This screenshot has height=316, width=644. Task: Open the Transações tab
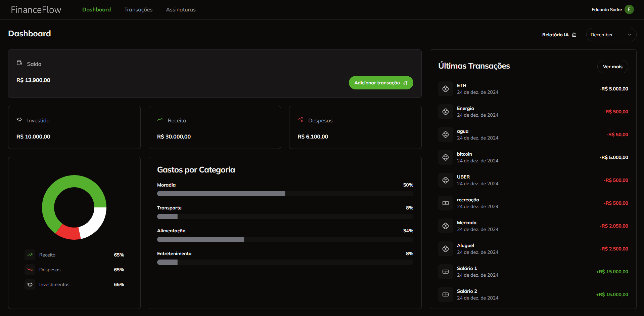pyautogui.click(x=138, y=9)
